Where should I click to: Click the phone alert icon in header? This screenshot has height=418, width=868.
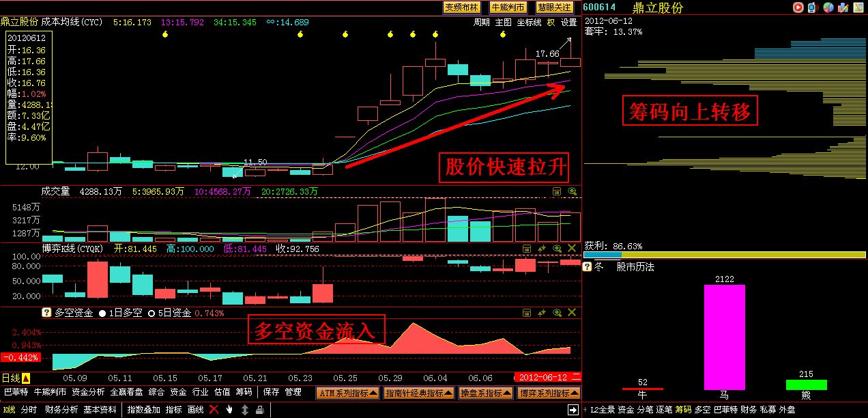(812, 8)
